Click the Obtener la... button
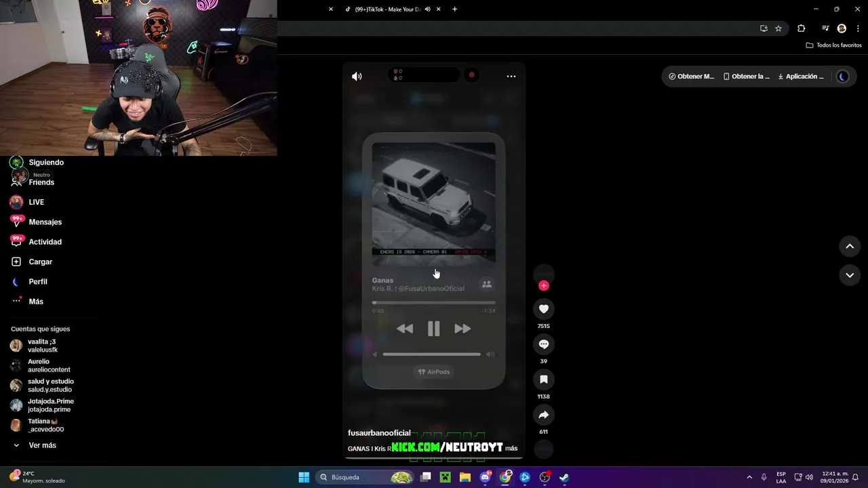Screen dimensions: 868x488 [x=747, y=77]
